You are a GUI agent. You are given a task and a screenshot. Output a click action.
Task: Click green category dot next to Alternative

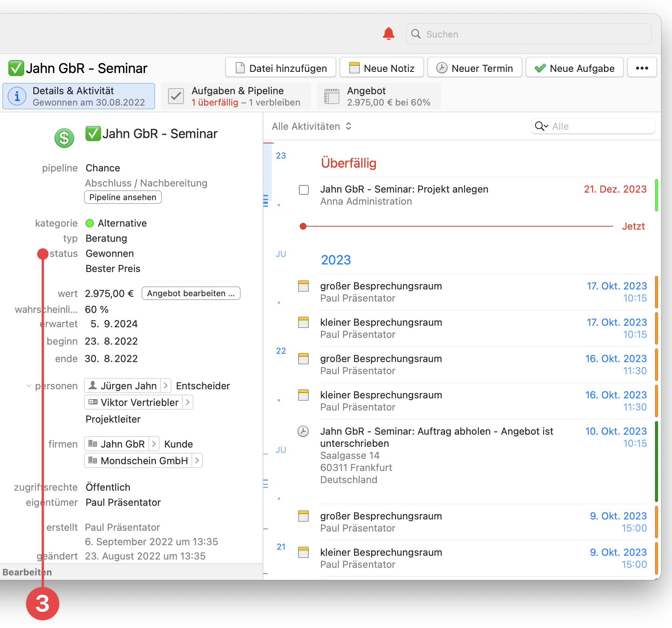(90, 223)
